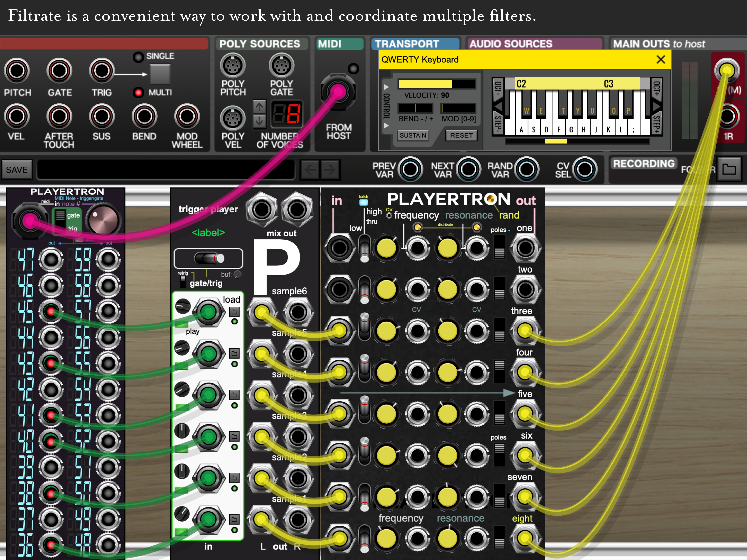Toggle the batch button on Playertron filter
Screen dimensions: 747x560
click(x=363, y=202)
